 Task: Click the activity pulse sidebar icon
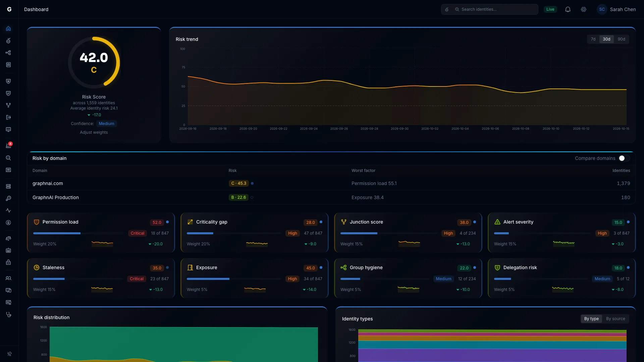(x=8, y=210)
